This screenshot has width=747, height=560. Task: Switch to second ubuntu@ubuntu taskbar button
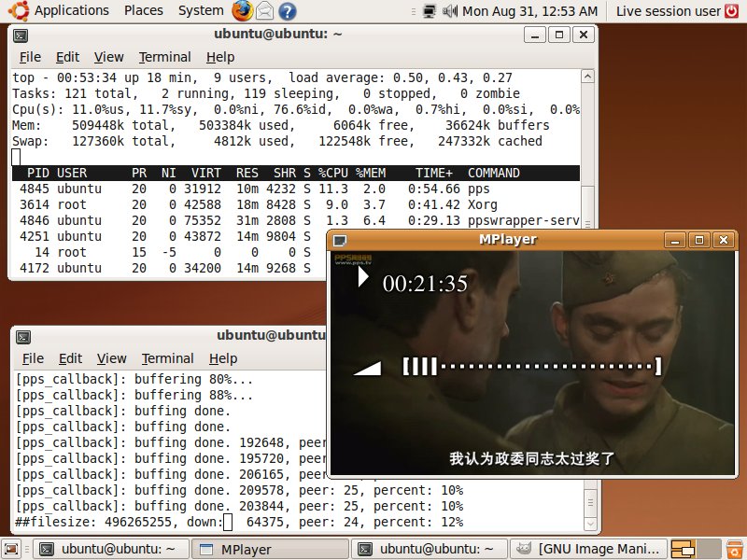430,549
